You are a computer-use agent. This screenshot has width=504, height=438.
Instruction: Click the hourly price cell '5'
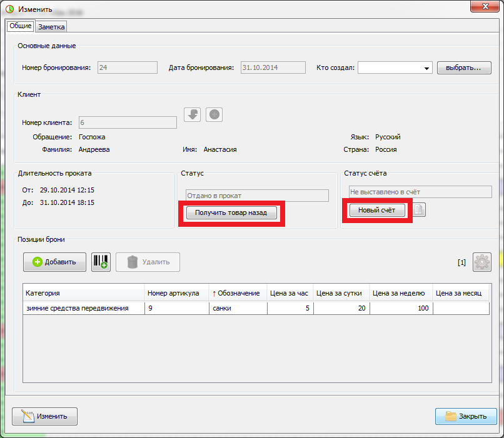[x=290, y=308]
